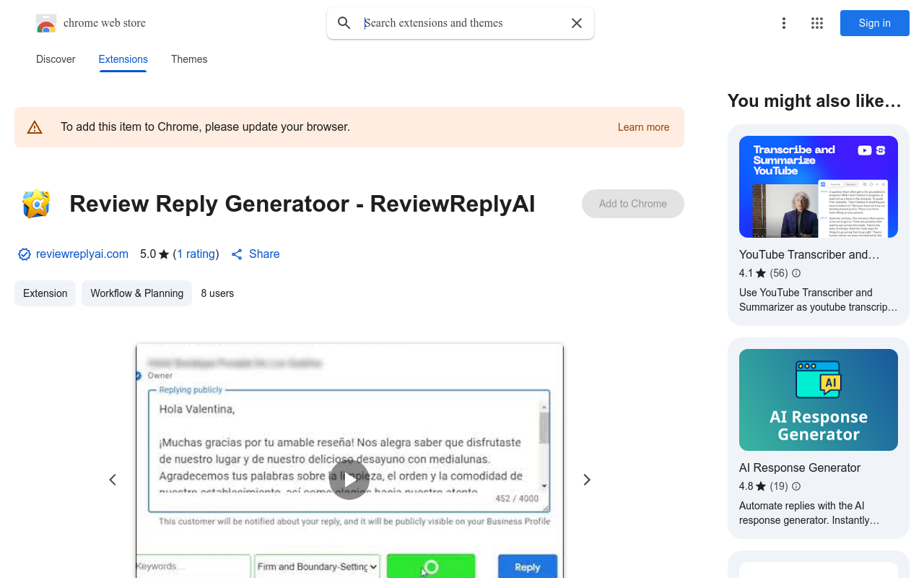Open the Google apps grid
This screenshot has height=578, width=924.
817,23
